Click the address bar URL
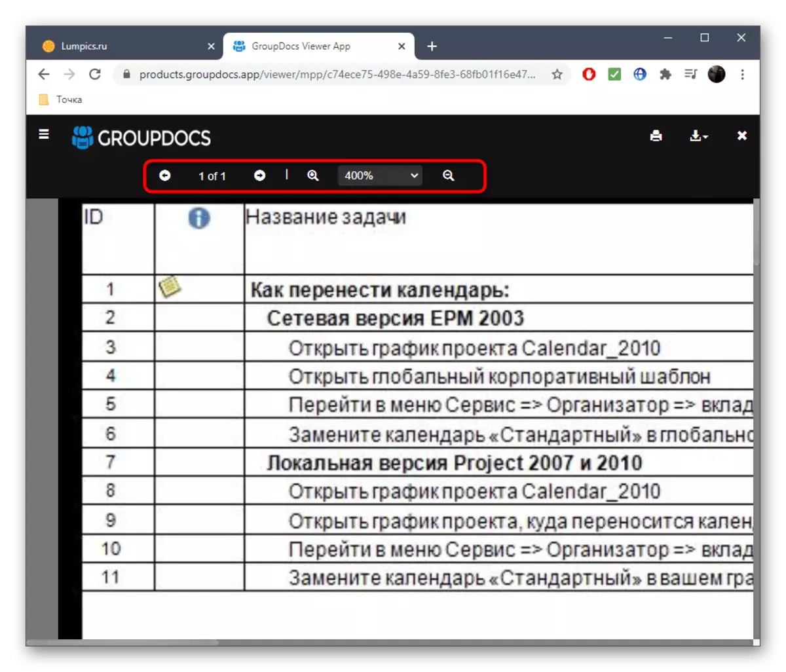Screen dimensions: 786x672 coord(337,74)
